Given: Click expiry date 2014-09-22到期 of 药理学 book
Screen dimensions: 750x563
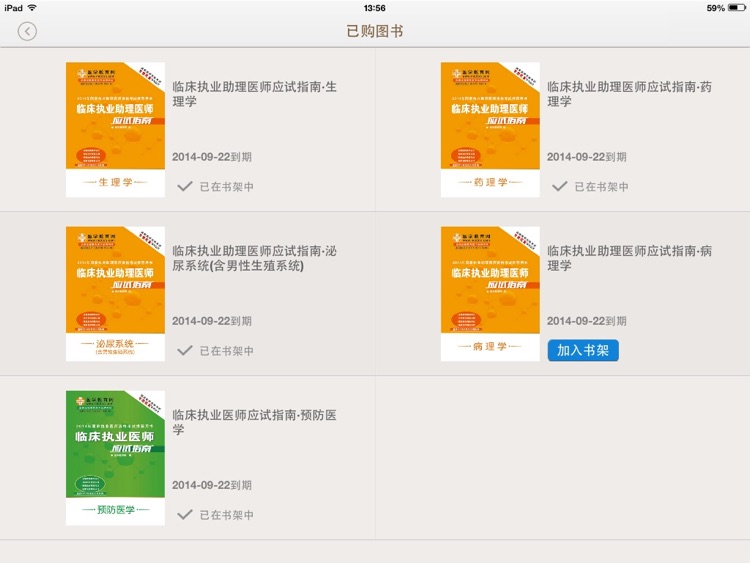Looking at the screenshot, I should pos(587,157).
